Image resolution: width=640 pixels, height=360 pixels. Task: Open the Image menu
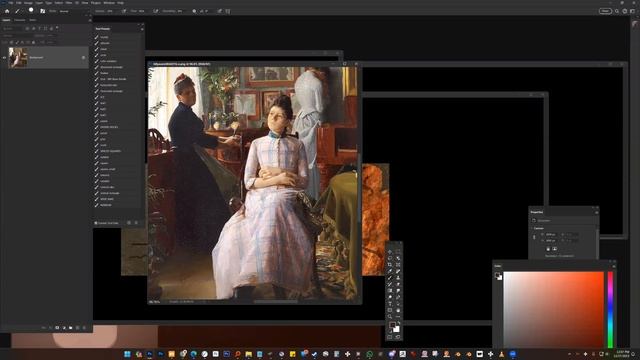[28, 3]
